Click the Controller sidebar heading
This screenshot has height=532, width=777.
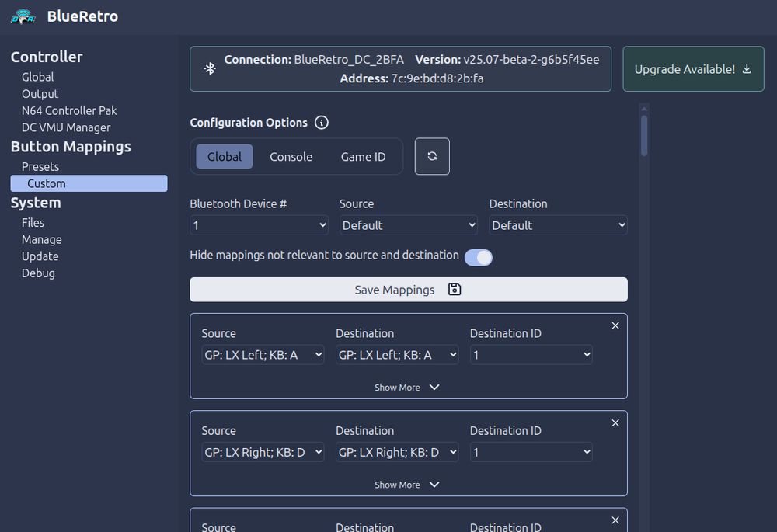(47, 57)
